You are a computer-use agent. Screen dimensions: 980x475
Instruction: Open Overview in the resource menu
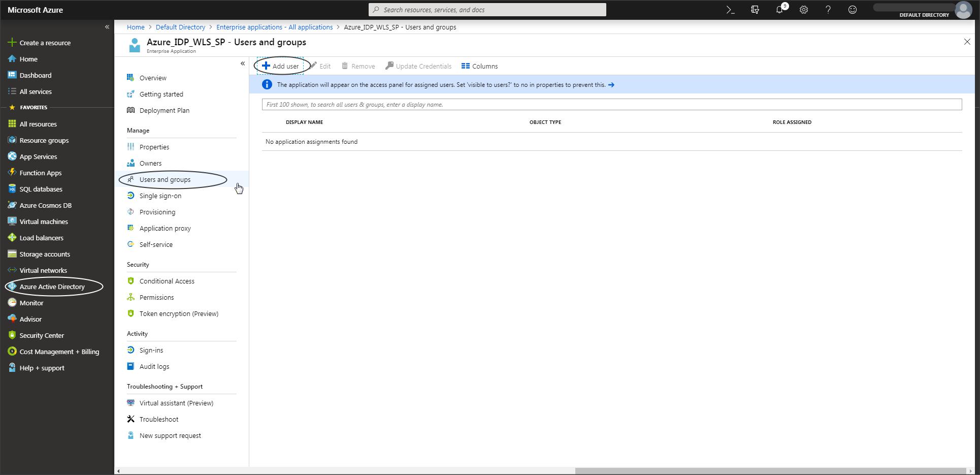click(153, 78)
